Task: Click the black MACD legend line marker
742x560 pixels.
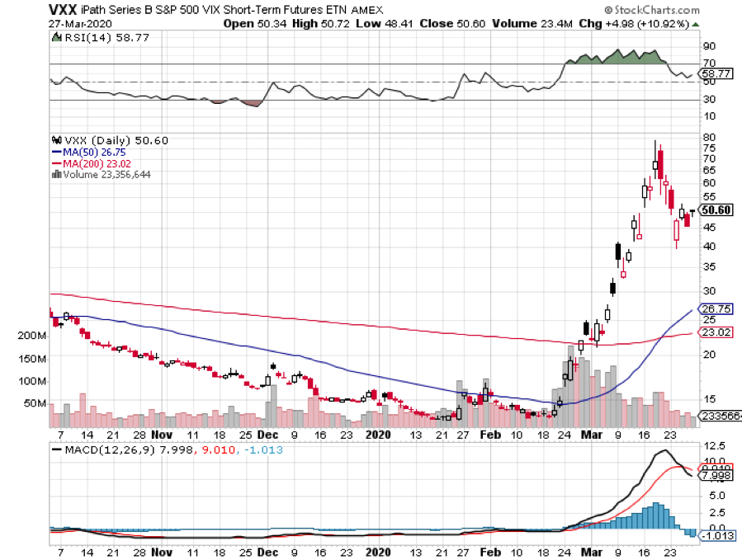Action: point(56,449)
